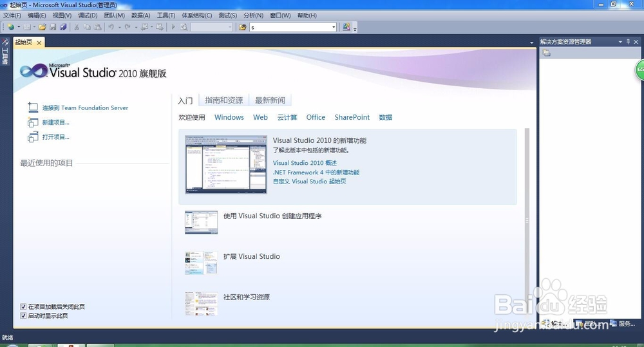Open the 工具(T) menu
The image size is (644, 347).
coord(166,15)
